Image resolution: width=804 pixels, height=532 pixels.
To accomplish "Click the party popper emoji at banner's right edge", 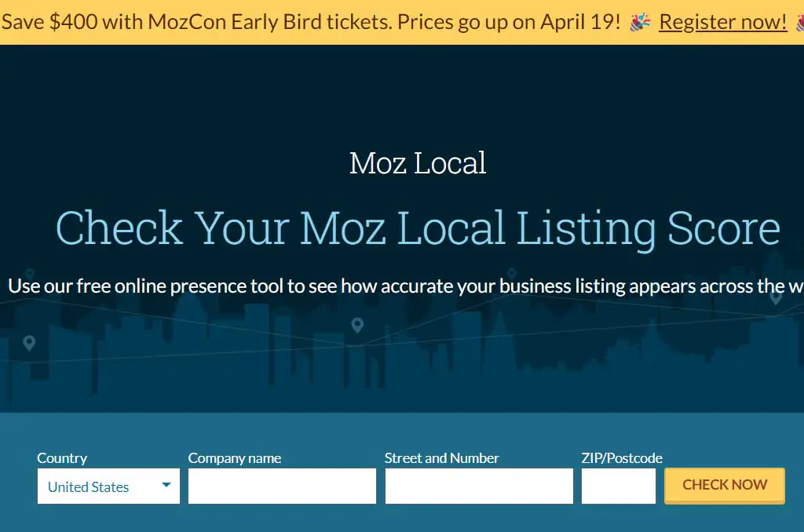I will (800, 22).
